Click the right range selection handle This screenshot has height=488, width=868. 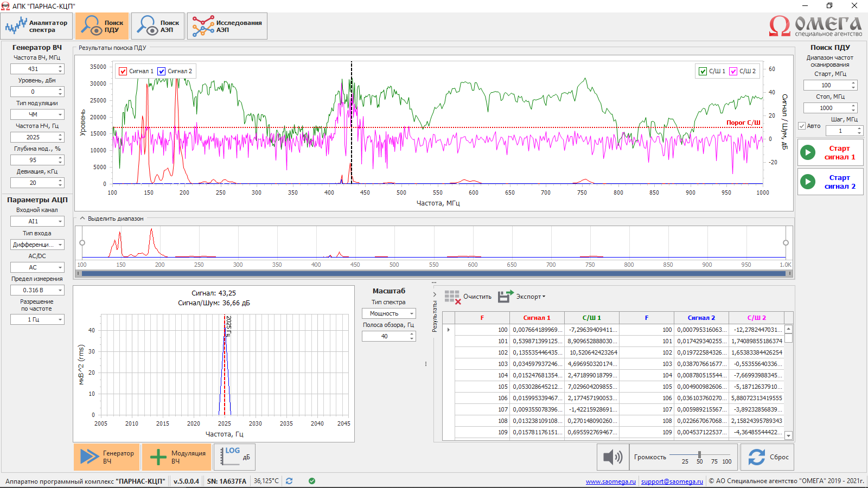click(786, 243)
